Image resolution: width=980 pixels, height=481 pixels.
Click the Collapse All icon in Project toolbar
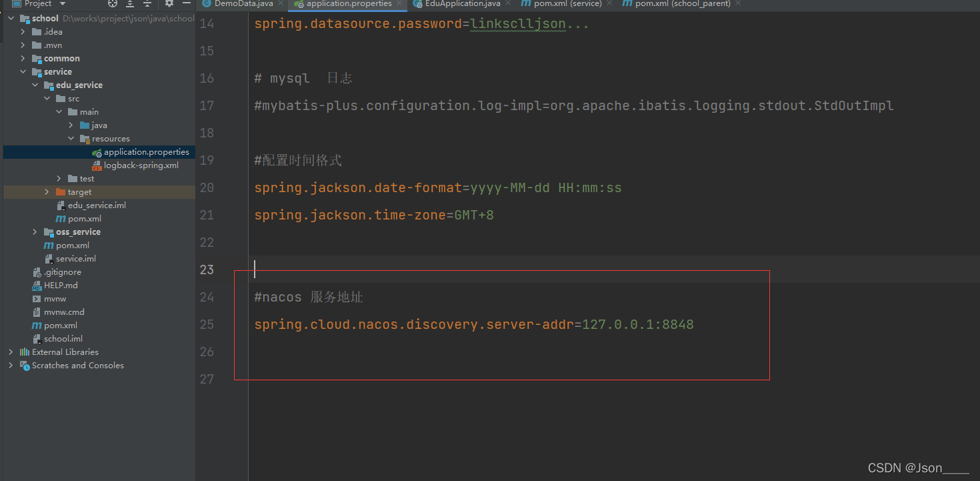pos(147,4)
